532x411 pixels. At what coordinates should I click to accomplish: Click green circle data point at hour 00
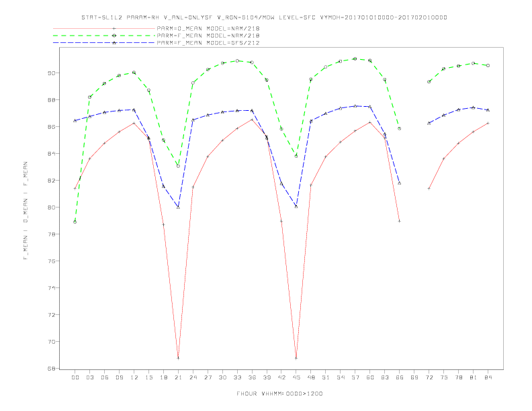coord(75,222)
